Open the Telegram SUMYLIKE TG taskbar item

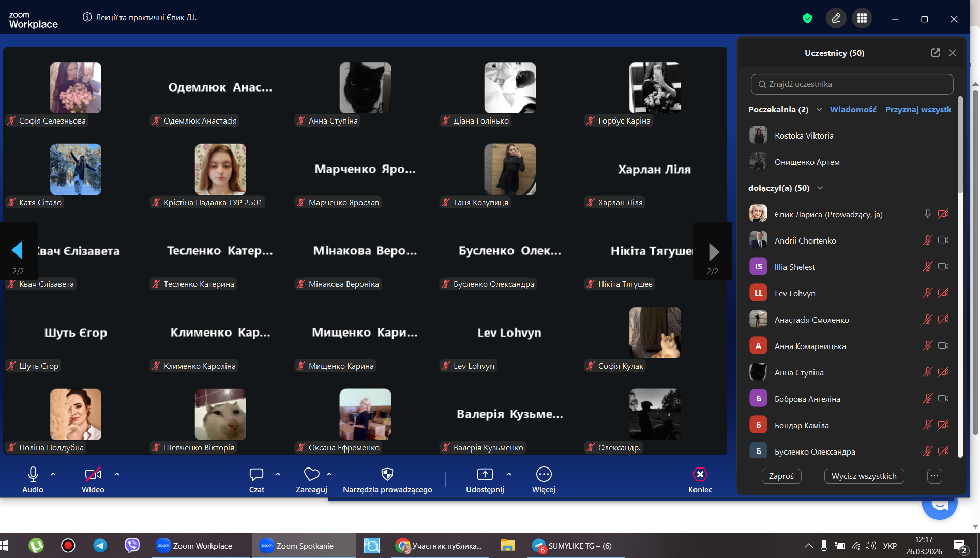click(573, 546)
